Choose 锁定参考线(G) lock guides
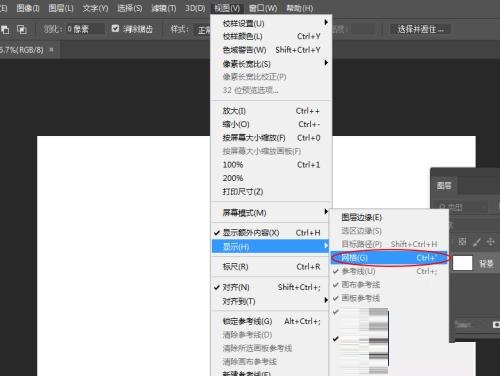 pyautogui.click(x=270, y=321)
